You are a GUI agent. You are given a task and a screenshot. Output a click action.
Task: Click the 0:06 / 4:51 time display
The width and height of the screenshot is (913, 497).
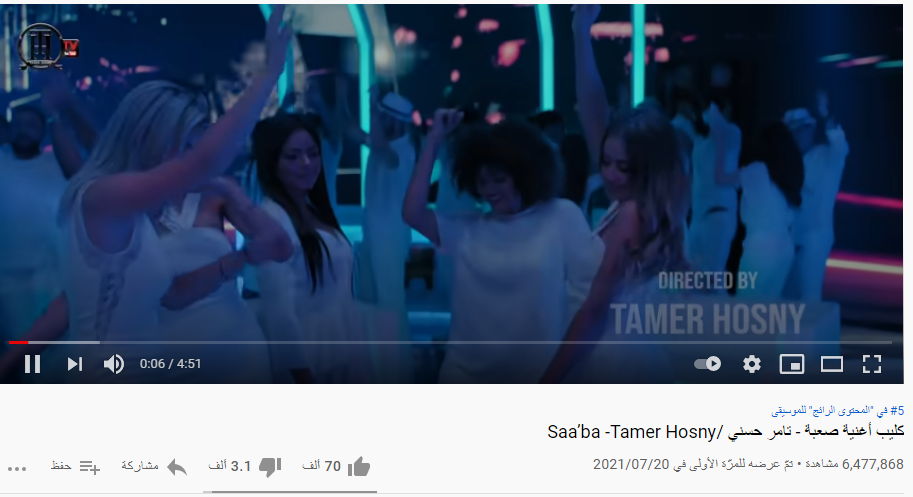coord(170,364)
